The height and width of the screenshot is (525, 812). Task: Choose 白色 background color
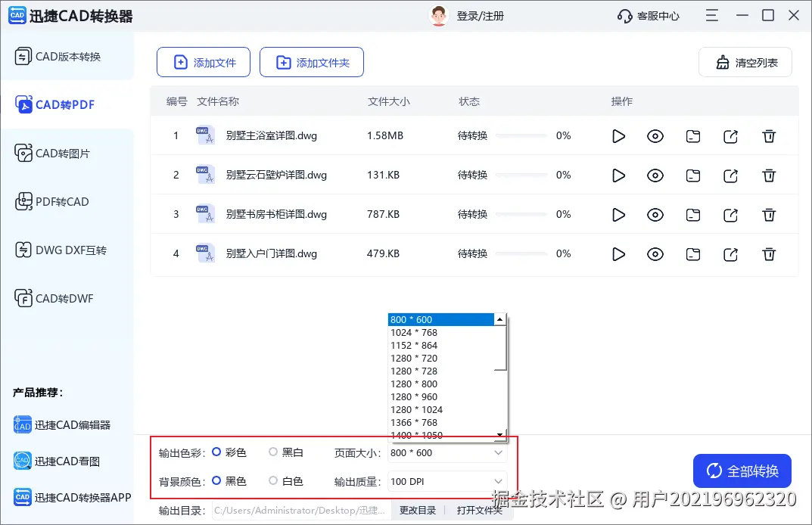[x=286, y=481]
